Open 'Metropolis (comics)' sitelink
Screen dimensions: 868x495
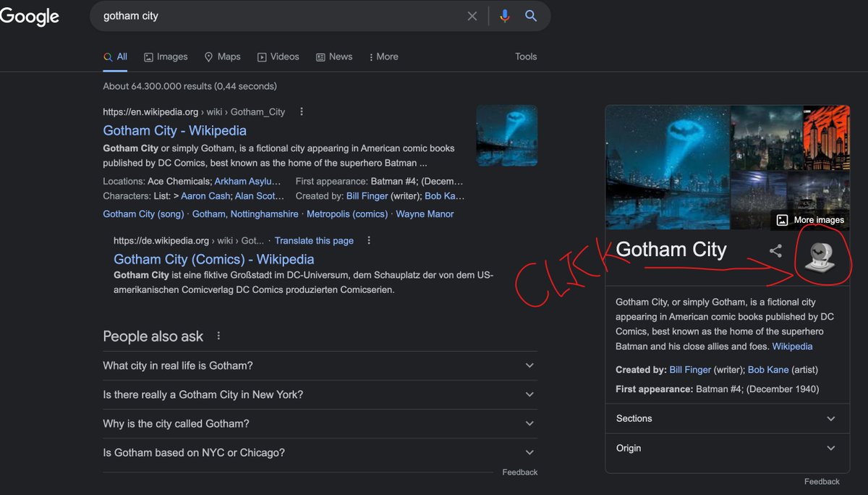click(347, 214)
